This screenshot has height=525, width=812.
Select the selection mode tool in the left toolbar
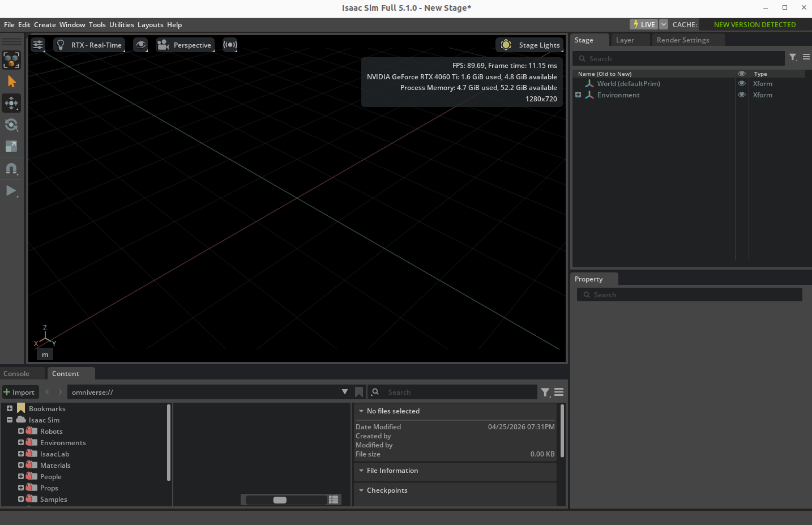11,60
